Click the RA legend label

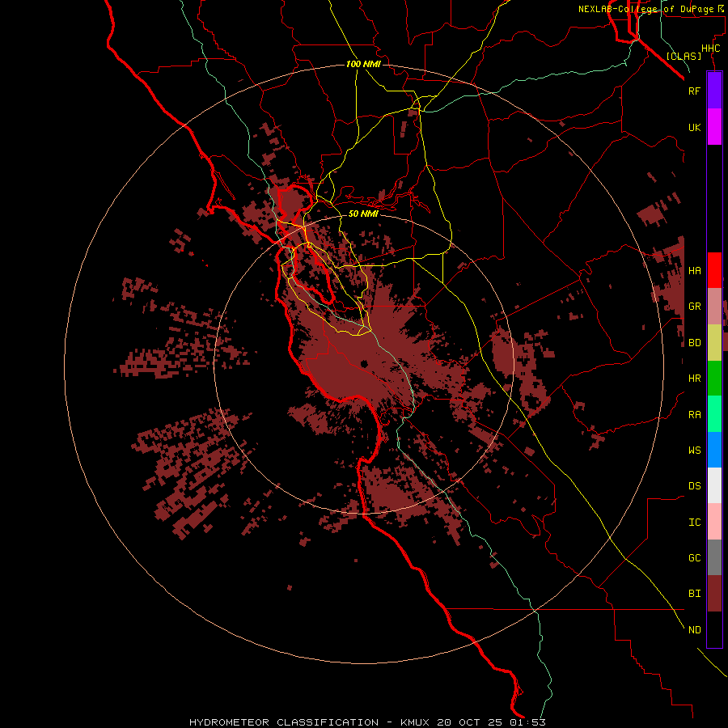click(x=694, y=415)
